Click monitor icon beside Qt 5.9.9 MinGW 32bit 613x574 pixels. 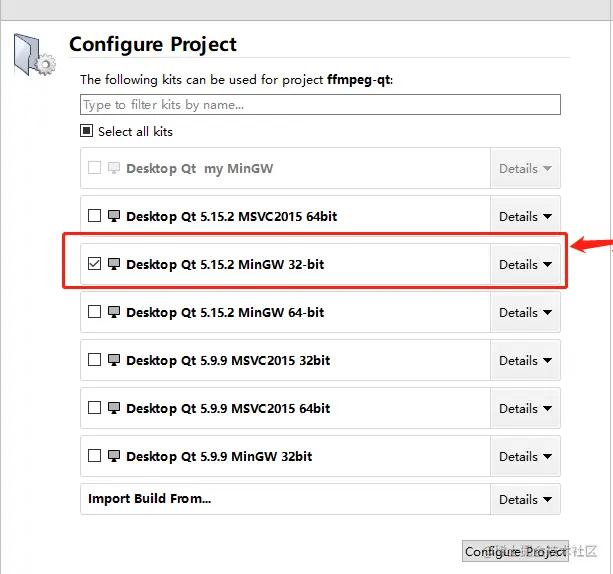point(114,456)
